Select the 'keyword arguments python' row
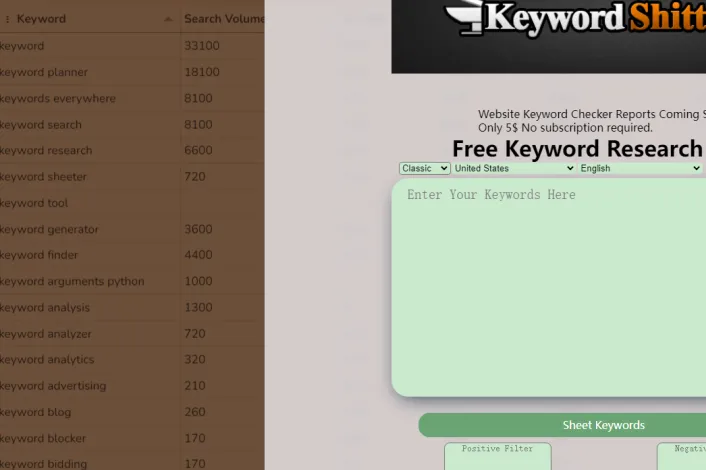 (x=132, y=281)
